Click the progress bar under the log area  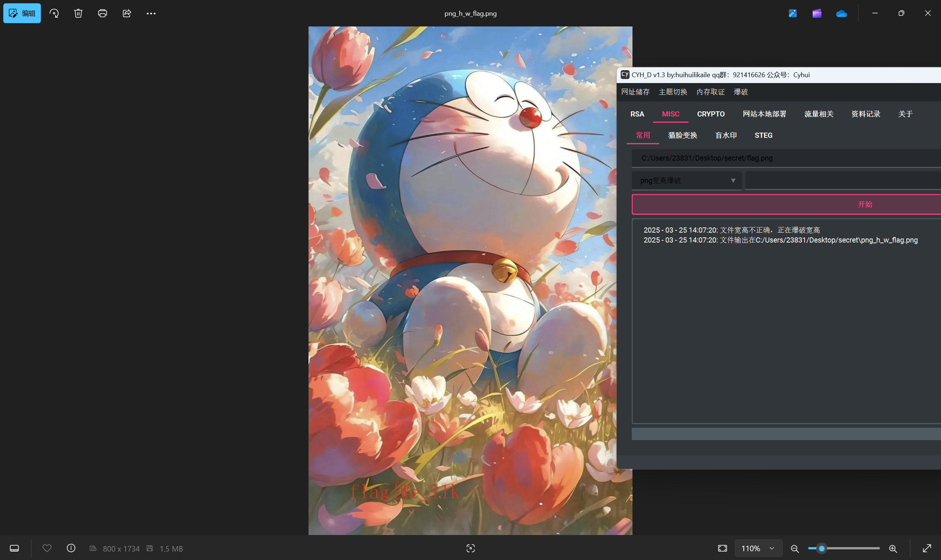point(786,434)
